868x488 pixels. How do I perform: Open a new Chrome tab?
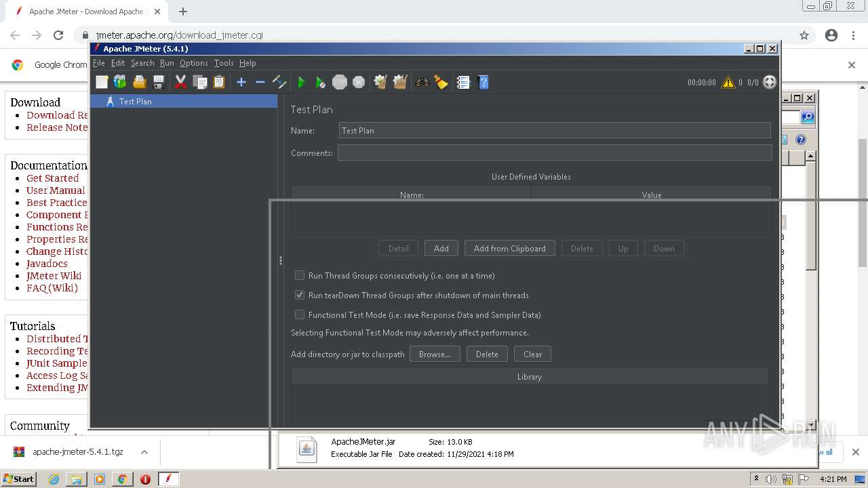[182, 12]
